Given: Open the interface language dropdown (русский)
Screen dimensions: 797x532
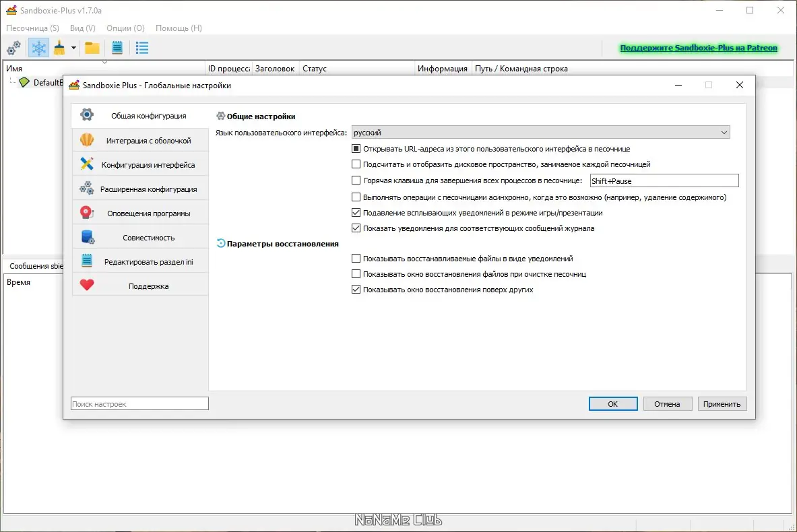Looking at the screenshot, I should point(541,133).
